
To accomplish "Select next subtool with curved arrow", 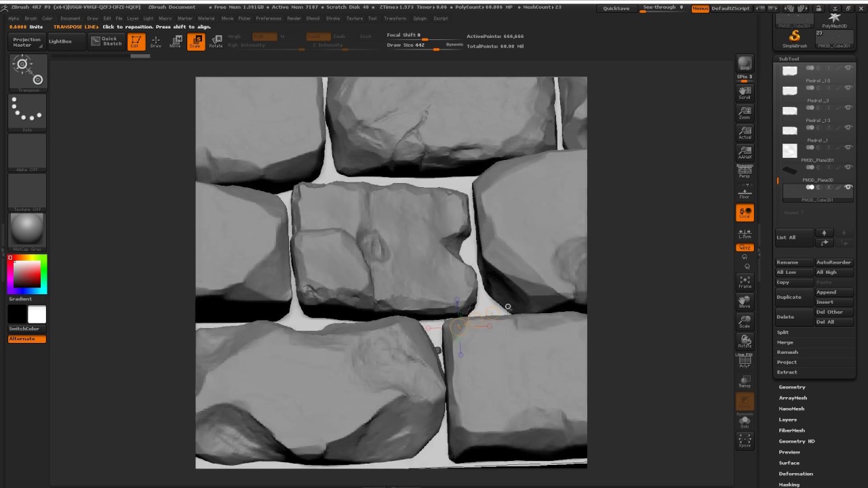I will tap(824, 242).
